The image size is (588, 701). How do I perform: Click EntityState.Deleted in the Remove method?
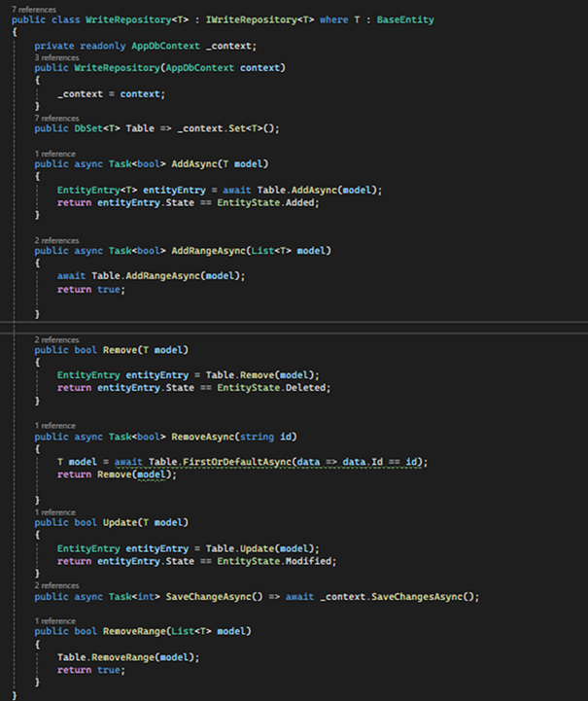tap(273, 388)
